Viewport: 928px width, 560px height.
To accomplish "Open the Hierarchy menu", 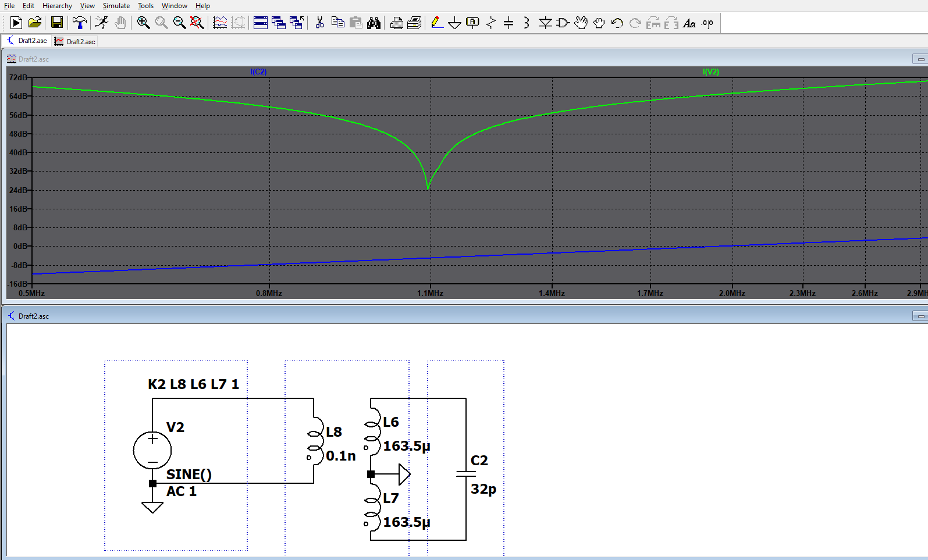I will [x=57, y=6].
